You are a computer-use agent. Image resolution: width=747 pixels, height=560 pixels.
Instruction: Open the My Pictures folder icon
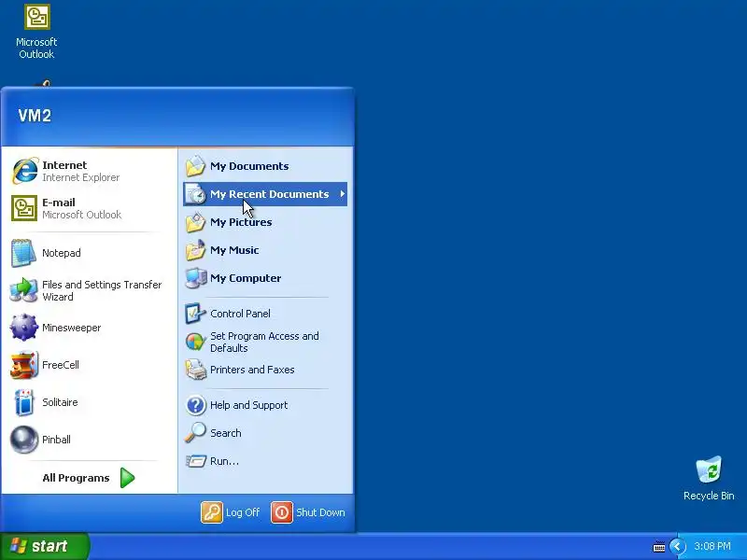coord(195,222)
